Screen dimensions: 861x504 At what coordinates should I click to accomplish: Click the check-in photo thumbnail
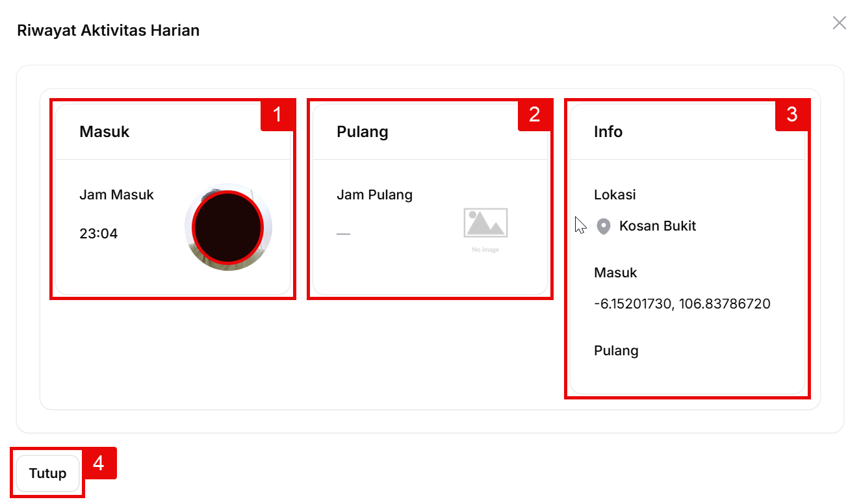coord(228,227)
